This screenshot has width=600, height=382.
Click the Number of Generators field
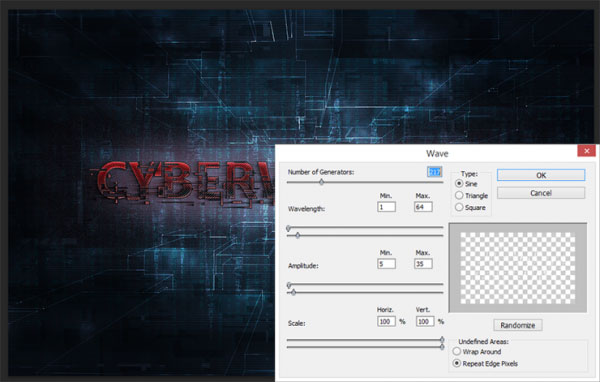434,172
